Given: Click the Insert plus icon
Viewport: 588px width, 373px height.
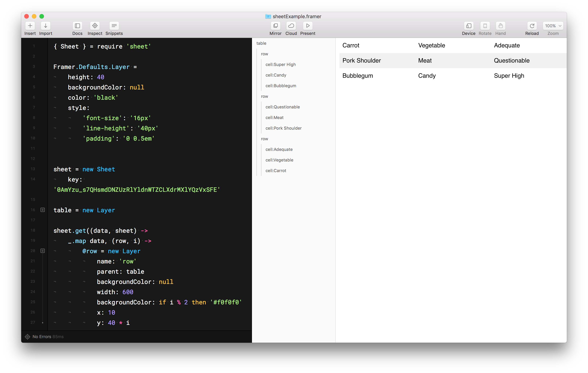Looking at the screenshot, I should click(30, 26).
